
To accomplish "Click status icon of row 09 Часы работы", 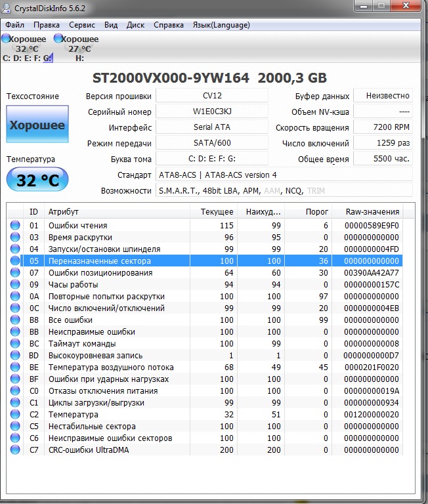I will [15, 284].
